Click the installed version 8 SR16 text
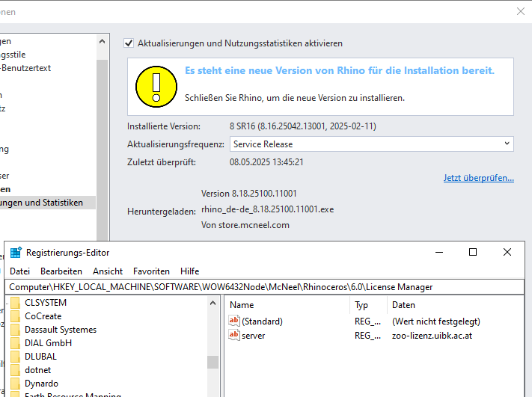This screenshot has height=397, width=532. pos(302,126)
